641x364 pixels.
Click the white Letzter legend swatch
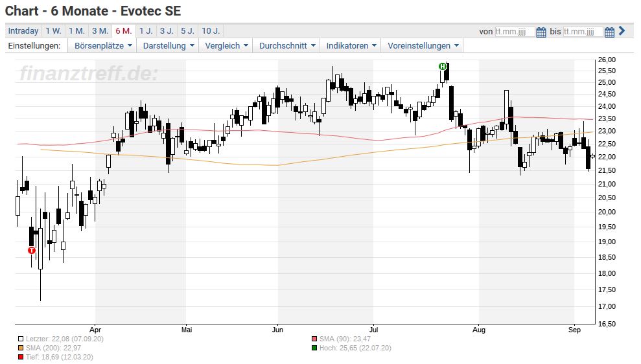(x=21, y=339)
